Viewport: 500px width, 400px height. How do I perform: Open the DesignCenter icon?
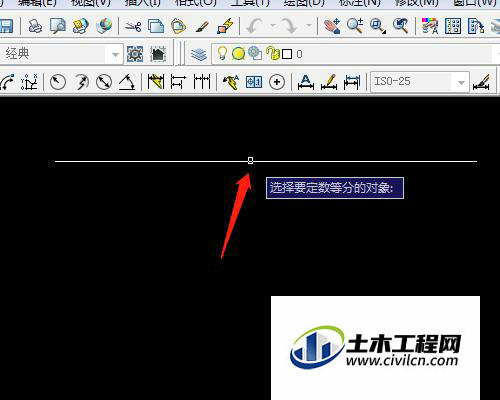(453, 26)
